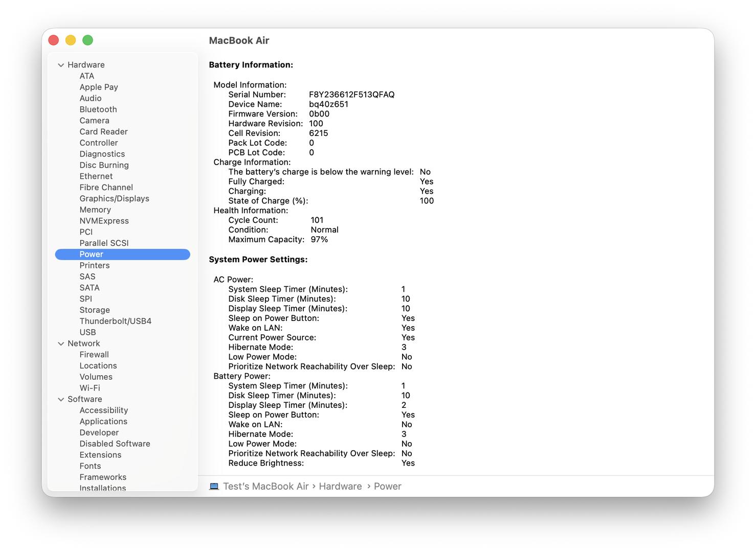The width and height of the screenshot is (756, 552).
Task: Click the yellow minimize window button
Action: point(71,40)
